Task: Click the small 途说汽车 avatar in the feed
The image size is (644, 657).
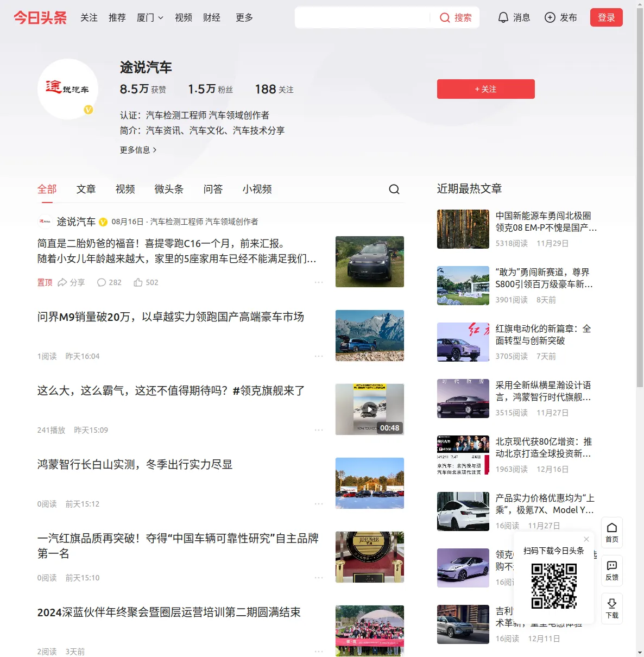Action: (45, 222)
